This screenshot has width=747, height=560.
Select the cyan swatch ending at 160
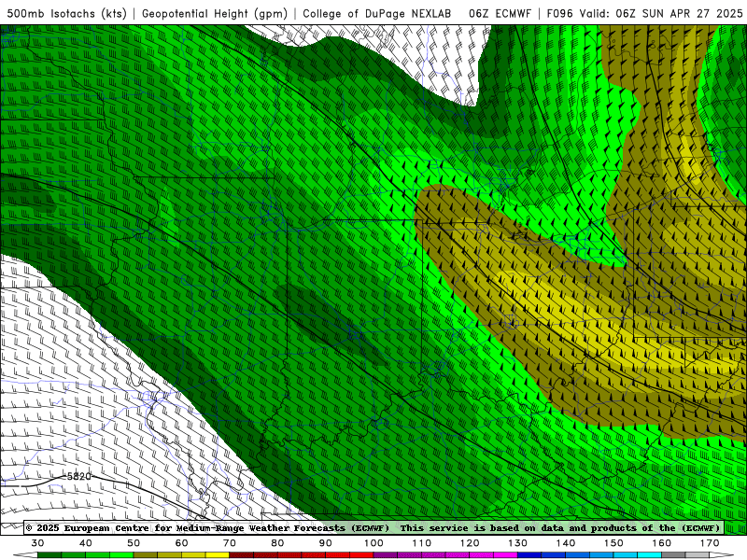point(649,554)
